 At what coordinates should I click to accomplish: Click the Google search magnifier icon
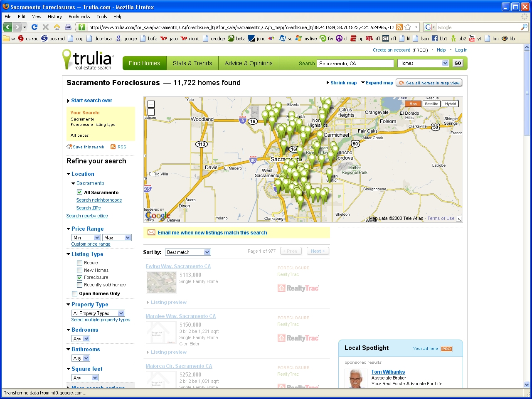pos(524,27)
